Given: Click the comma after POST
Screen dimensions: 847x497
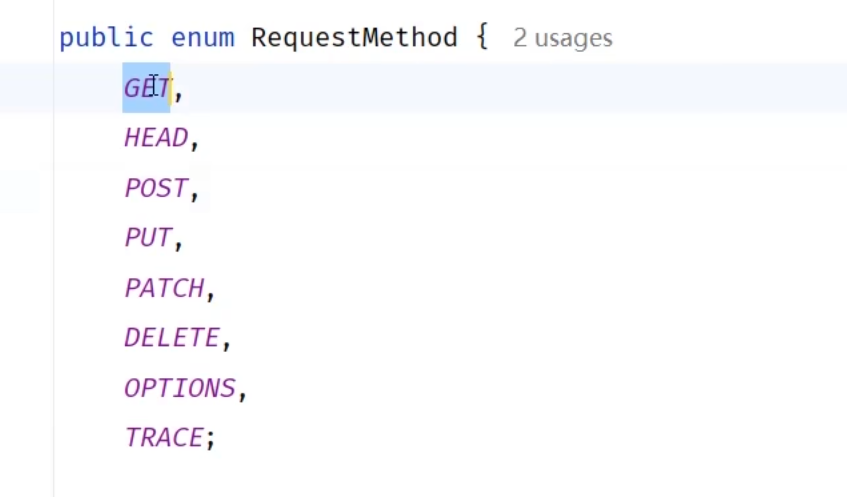Looking at the screenshot, I should click(195, 192).
